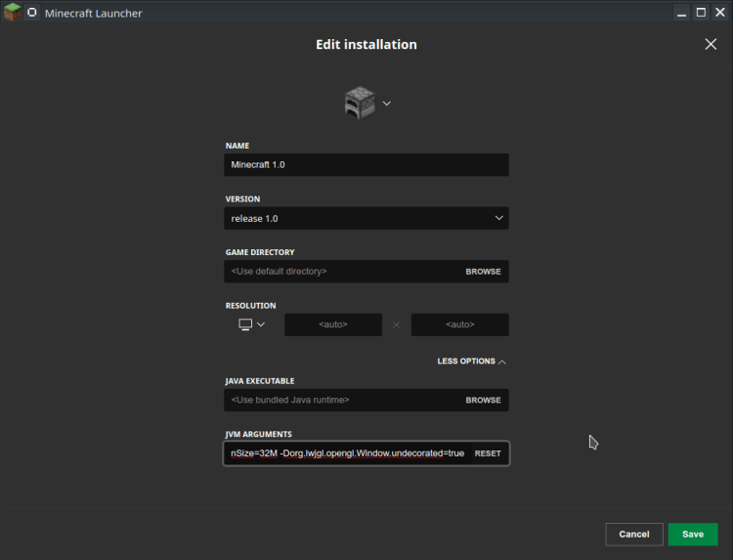This screenshot has height=560, width=733.
Task: Click the pin icon in title bar
Action: coord(32,12)
